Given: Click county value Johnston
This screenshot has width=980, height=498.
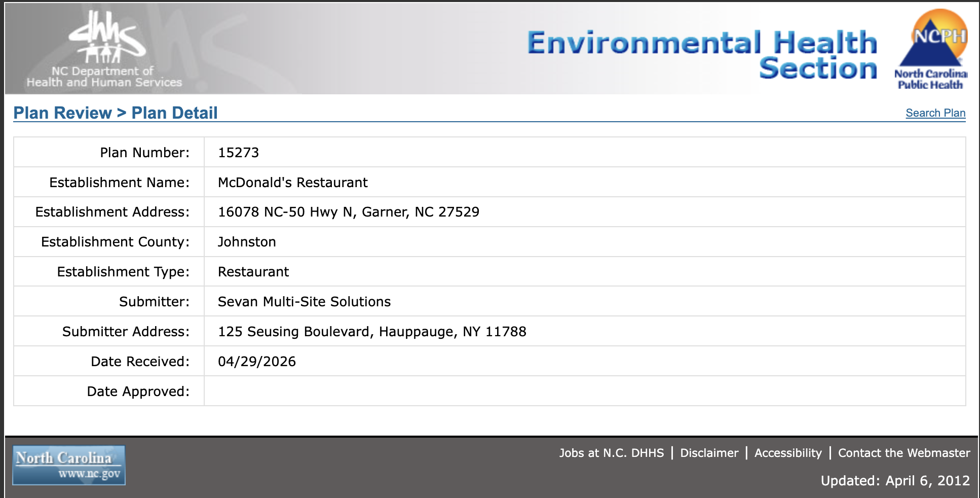Looking at the screenshot, I should click(x=247, y=242).
